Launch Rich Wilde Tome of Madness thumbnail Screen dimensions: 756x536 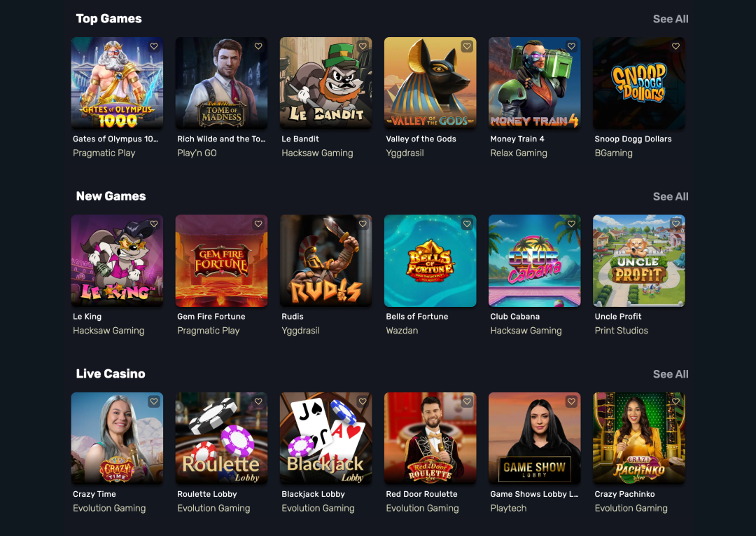(221, 83)
